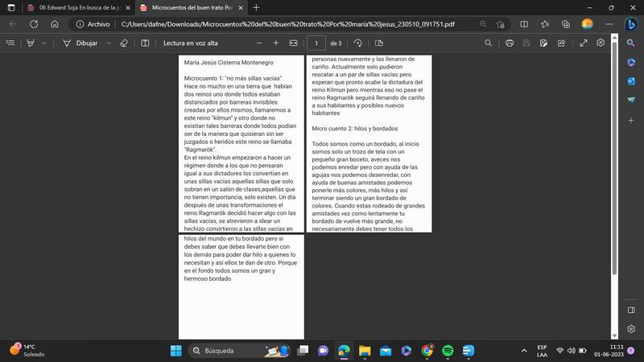Open File Explorer from the taskbar

click(365, 351)
